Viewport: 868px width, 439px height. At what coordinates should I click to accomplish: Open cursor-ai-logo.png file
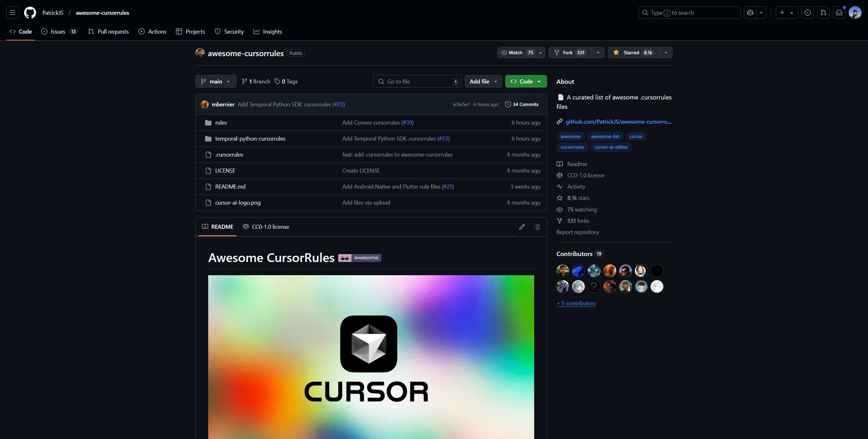coord(238,203)
